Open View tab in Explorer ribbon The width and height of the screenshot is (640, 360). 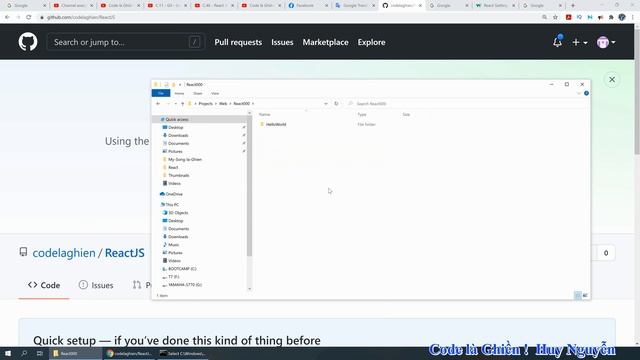coord(215,93)
